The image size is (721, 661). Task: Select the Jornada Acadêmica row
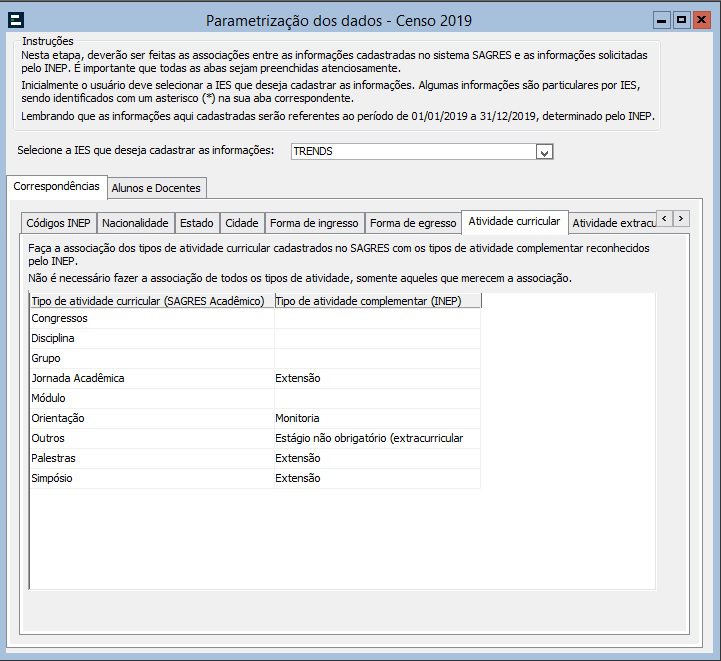point(152,379)
